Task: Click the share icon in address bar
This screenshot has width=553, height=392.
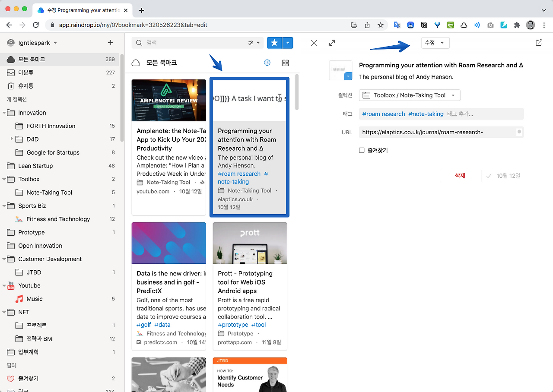Action: 367,25
